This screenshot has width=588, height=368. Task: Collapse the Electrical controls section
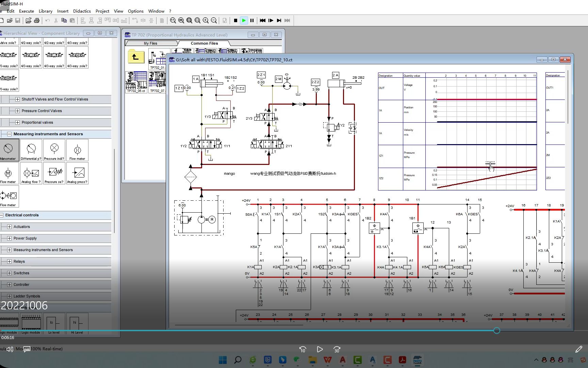click(x=2, y=215)
